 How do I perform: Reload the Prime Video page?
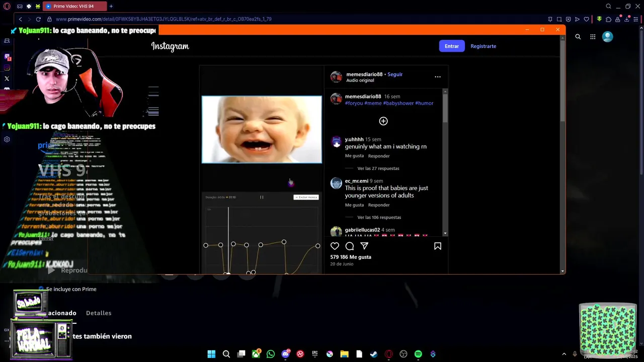38,19
